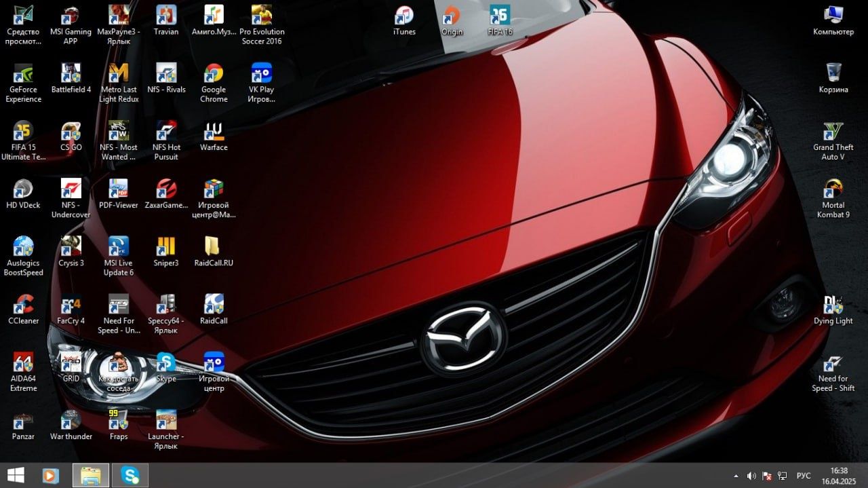This screenshot has width=868, height=488.
Task: Open GeForce Experience shortcut
Action: tap(24, 83)
